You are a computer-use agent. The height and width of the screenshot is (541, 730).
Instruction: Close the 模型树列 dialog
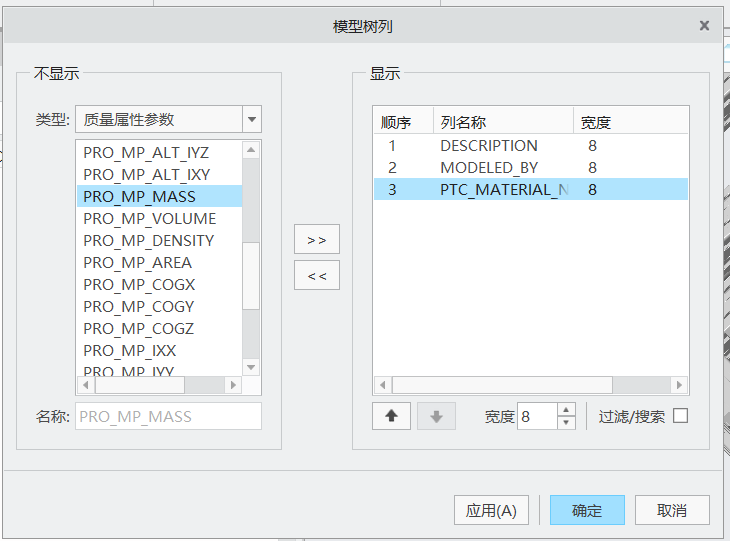(x=704, y=26)
